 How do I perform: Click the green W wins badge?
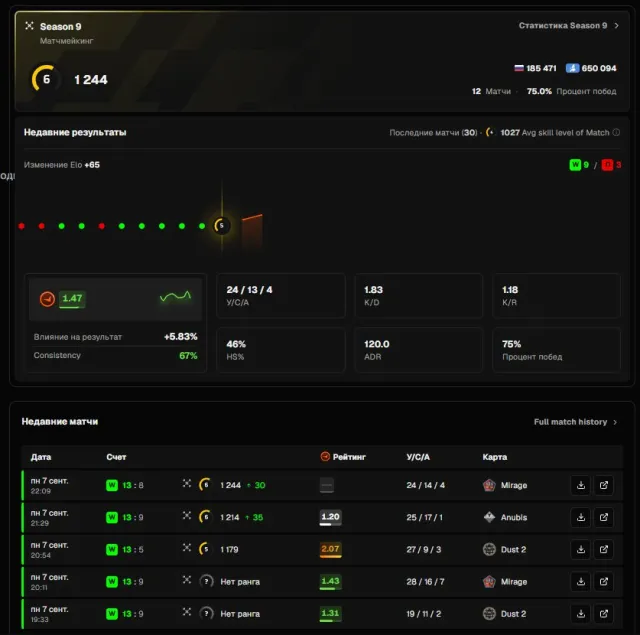click(575, 164)
